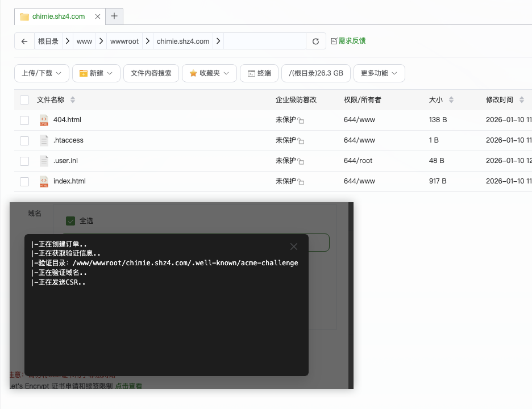Click the back arrow in path bar
532x409 pixels.
24,41
